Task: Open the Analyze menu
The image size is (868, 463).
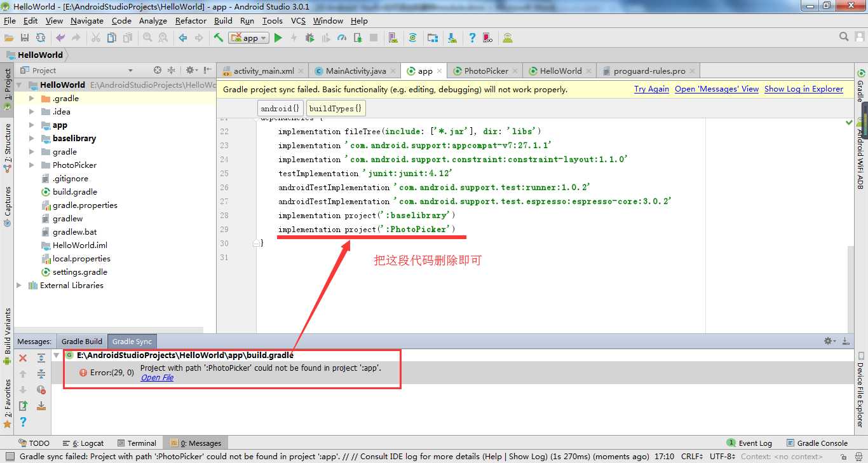Action: coord(153,20)
